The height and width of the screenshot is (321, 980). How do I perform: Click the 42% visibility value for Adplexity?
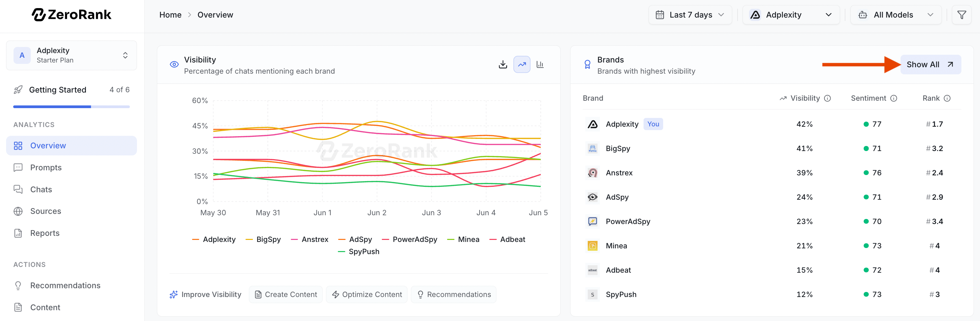[x=804, y=124]
